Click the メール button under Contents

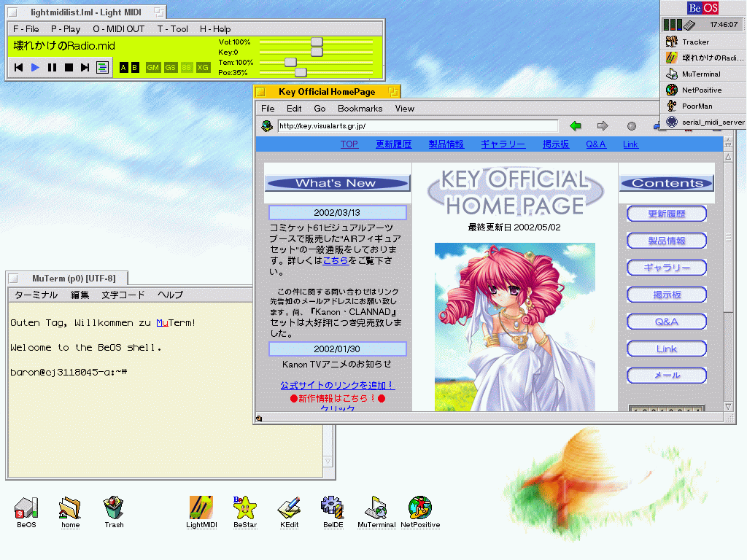point(667,376)
